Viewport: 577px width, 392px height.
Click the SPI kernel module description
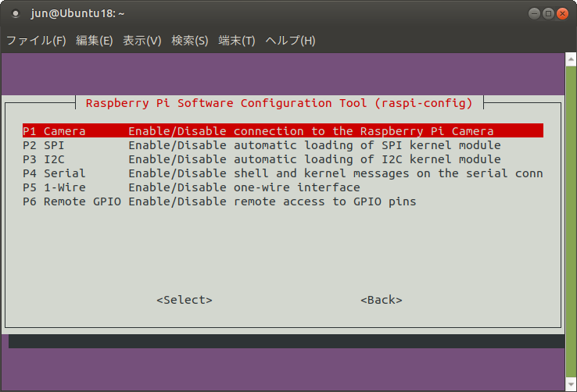point(314,145)
